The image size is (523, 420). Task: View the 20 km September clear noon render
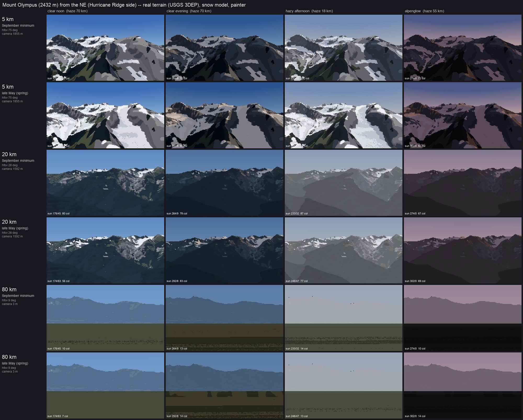pyautogui.click(x=105, y=183)
